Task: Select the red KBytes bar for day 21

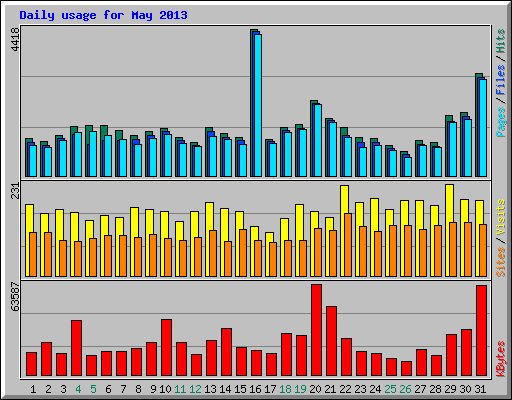Action: (x=331, y=341)
